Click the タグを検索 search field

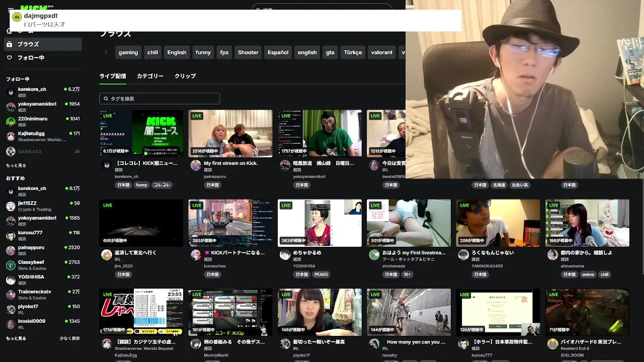pyautogui.click(x=159, y=99)
